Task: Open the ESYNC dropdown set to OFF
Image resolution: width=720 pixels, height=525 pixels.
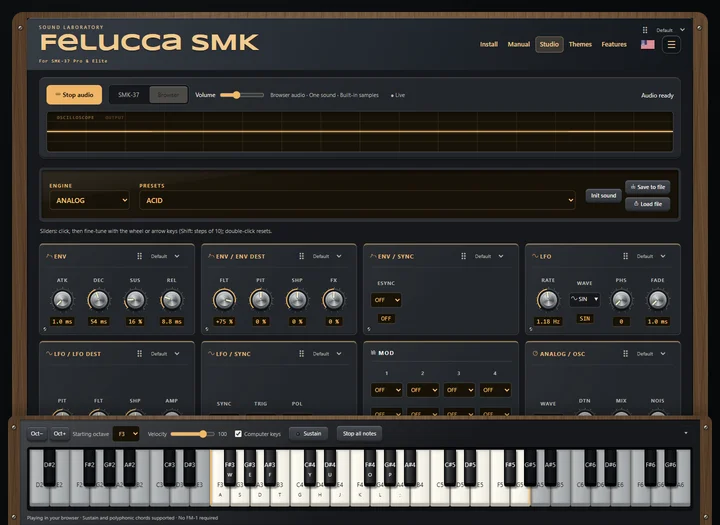Action: (x=386, y=300)
